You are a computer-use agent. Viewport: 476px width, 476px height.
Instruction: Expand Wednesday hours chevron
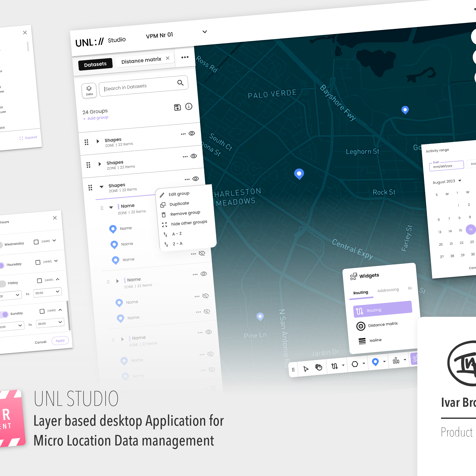(x=55, y=240)
